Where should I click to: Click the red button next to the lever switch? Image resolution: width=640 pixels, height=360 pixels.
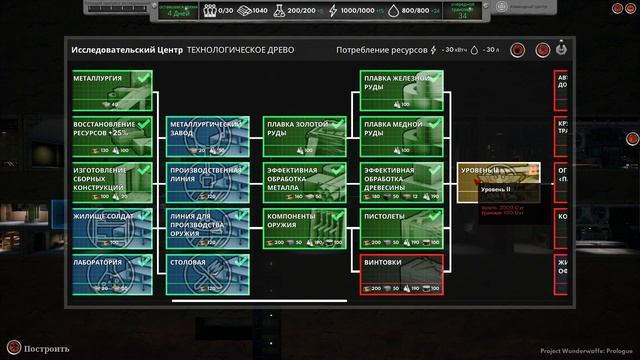(x=542, y=50)
